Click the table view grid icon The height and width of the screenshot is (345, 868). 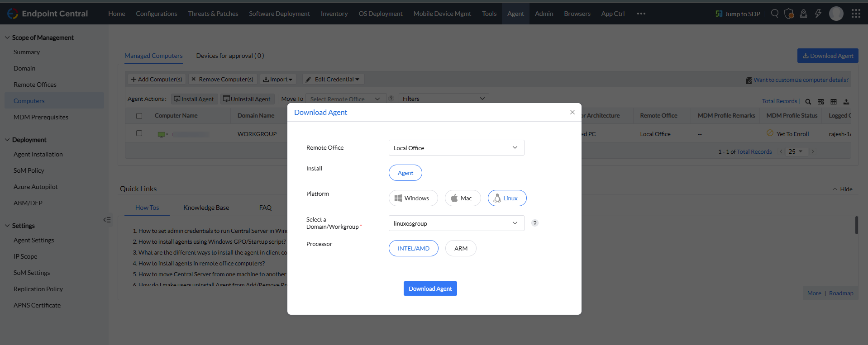click(x=834, y=102)
